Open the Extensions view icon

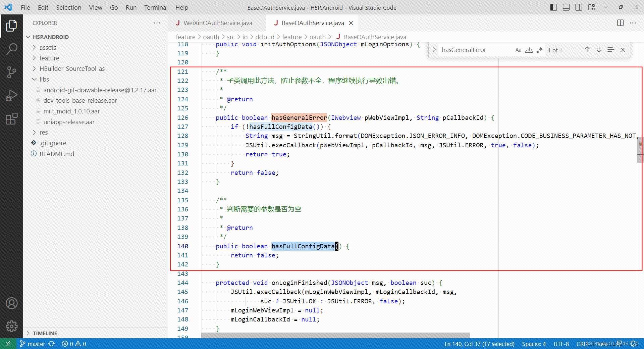click(x=11, y=119)
